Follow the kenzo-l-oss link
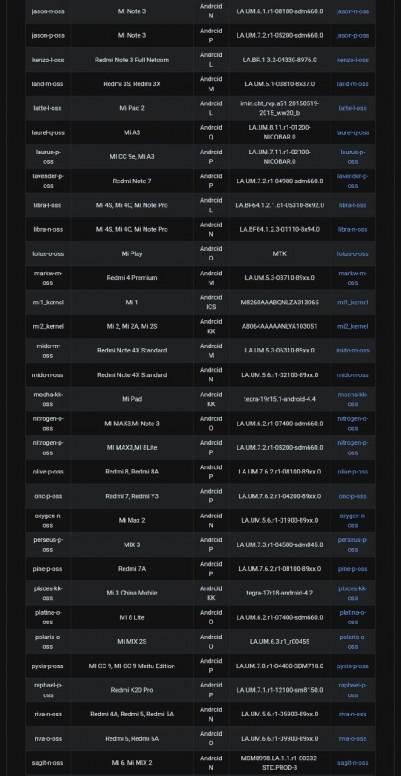This screenshot has width=401, height=776. click(352, 60)
